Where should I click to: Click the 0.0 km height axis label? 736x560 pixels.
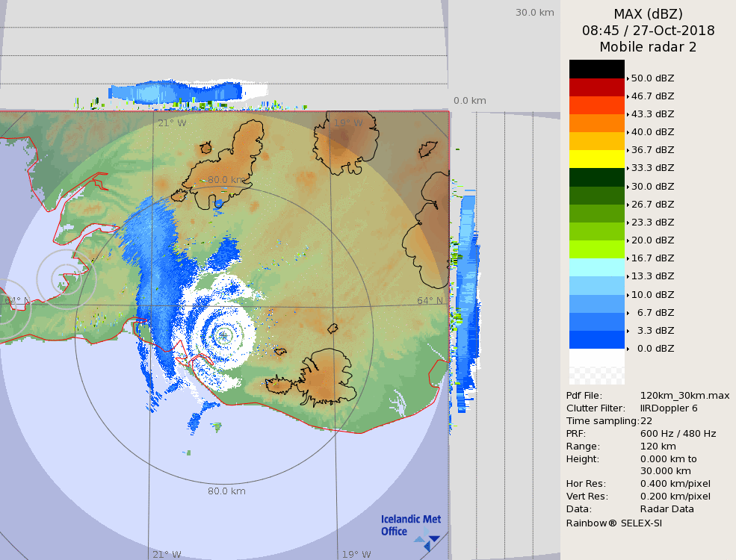[x=469, y=101]
